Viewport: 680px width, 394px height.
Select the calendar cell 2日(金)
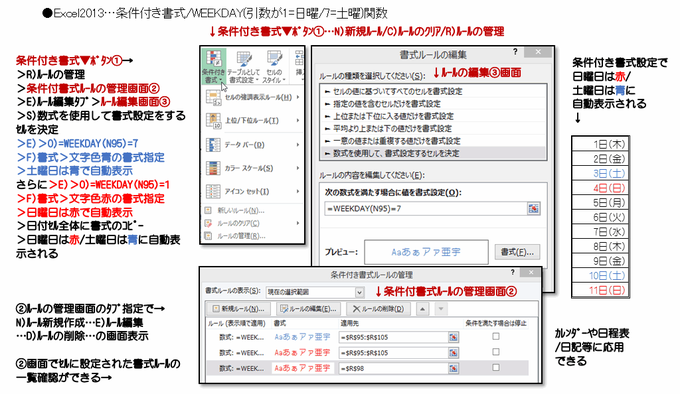(x=601, y=159)
